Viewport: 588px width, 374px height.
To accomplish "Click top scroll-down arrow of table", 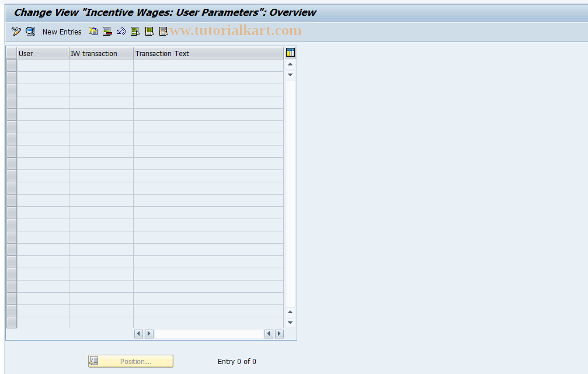I will tap(290, 75).
